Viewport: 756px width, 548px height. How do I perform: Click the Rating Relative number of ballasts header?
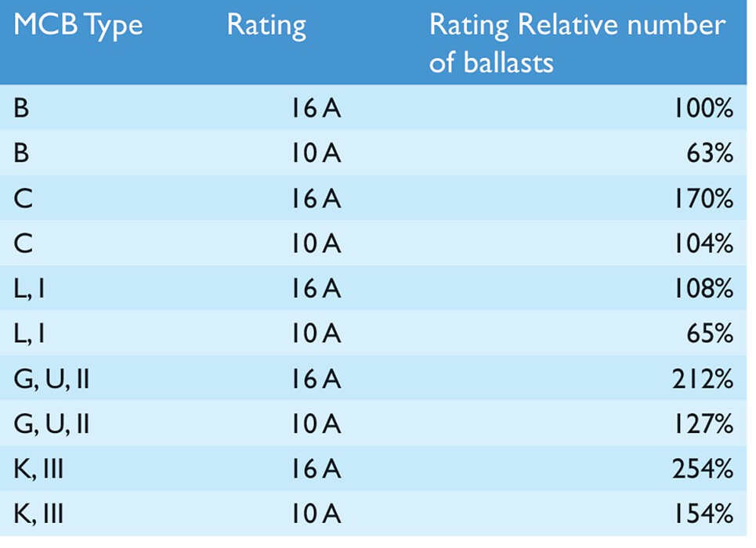pos(577,43)
